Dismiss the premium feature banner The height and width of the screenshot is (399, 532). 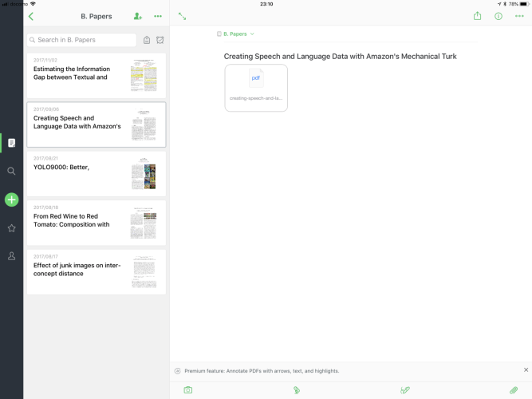click(526, 370)
